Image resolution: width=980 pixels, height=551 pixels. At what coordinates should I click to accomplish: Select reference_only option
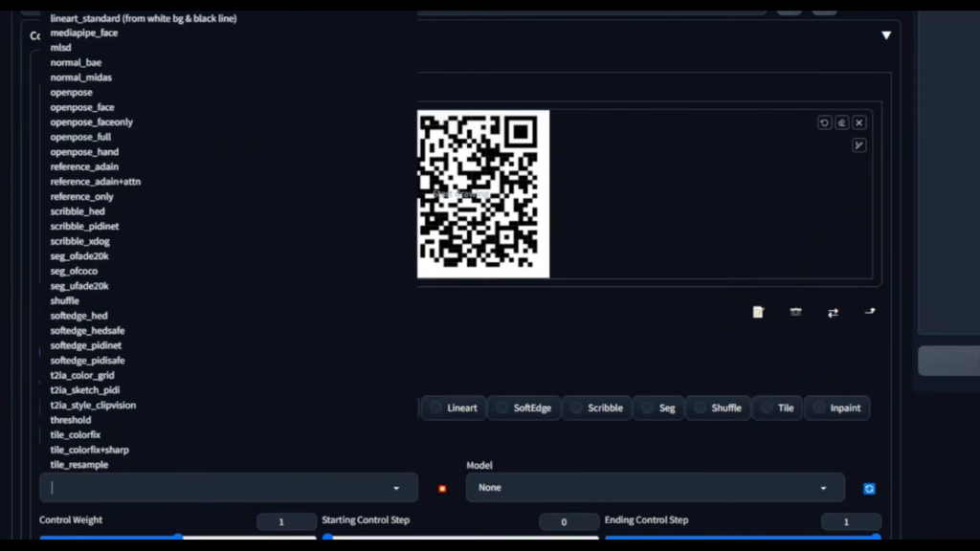click(82, 197)
